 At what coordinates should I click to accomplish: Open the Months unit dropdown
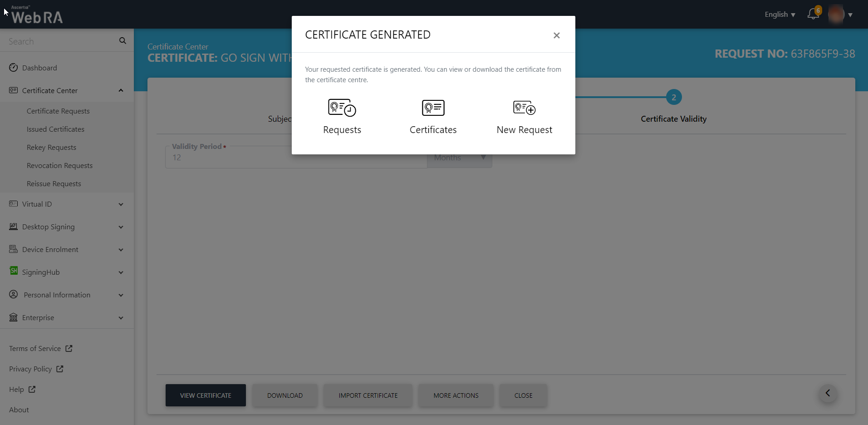click(x=459, y=158)
